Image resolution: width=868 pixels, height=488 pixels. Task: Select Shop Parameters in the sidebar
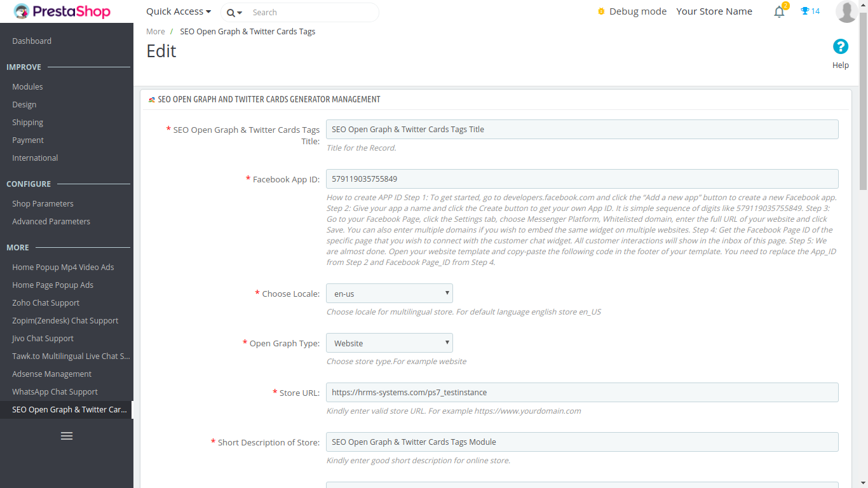tap(43, 203)
